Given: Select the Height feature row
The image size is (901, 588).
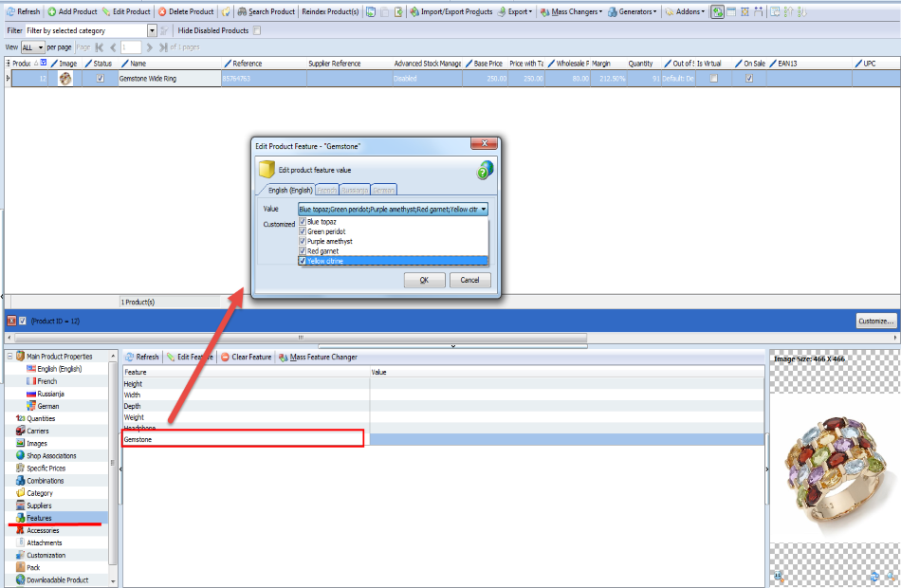Looking at the screenshot, I should (443, 384).
